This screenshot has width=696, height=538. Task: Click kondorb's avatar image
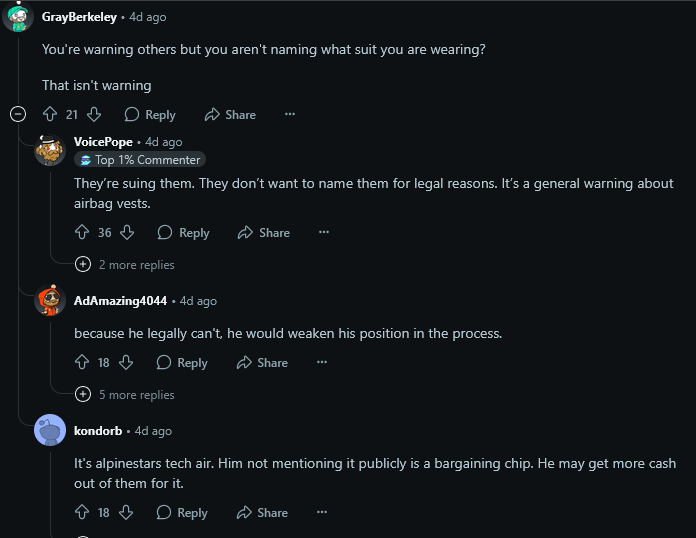[x=50, y=431]
